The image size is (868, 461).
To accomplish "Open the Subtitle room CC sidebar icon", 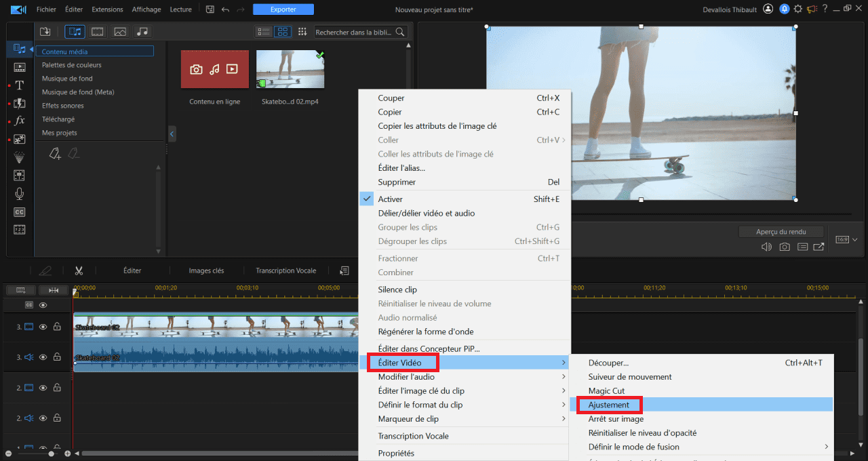I will click(20, 212).
